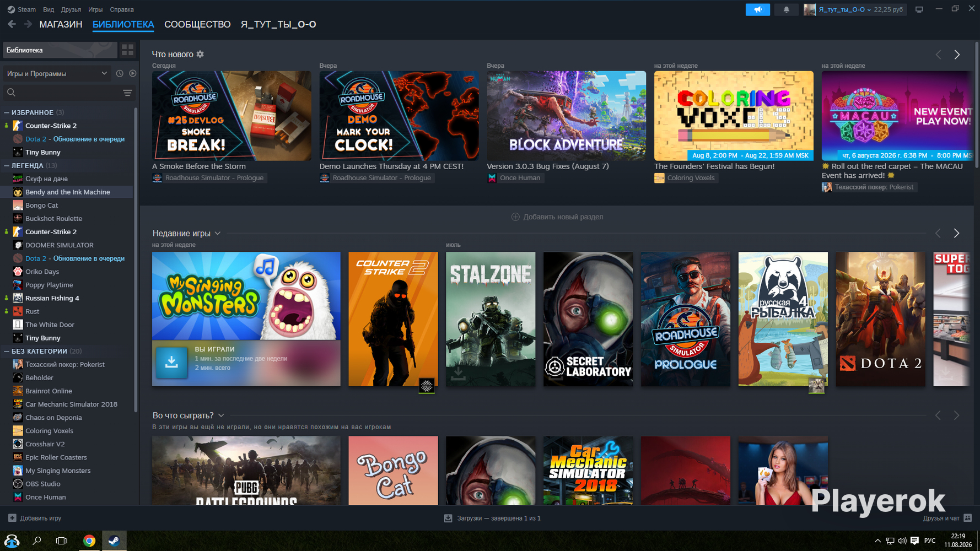Open the account name dropdown
Viewport: 980px width, 551px height.
(844, 9)
